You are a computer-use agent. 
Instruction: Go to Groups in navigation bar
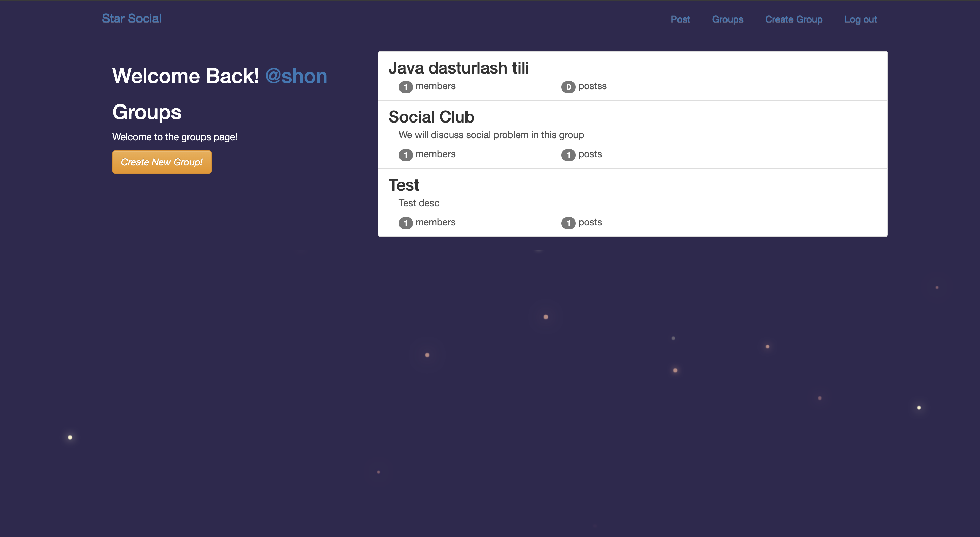pos(727,19)
